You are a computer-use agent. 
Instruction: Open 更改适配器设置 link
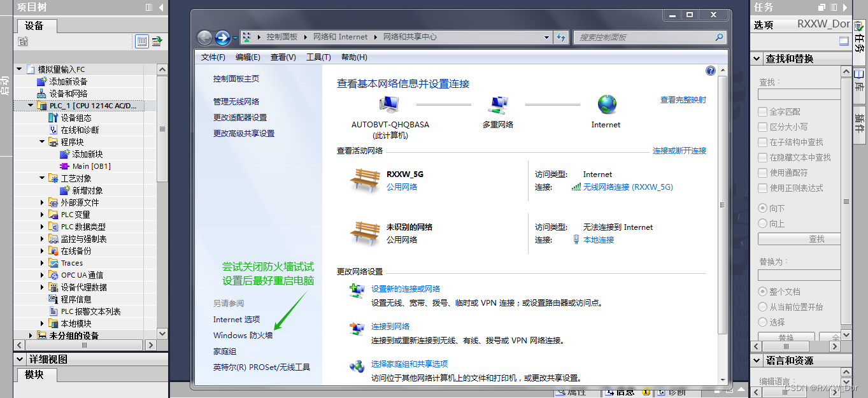point(240,117)
